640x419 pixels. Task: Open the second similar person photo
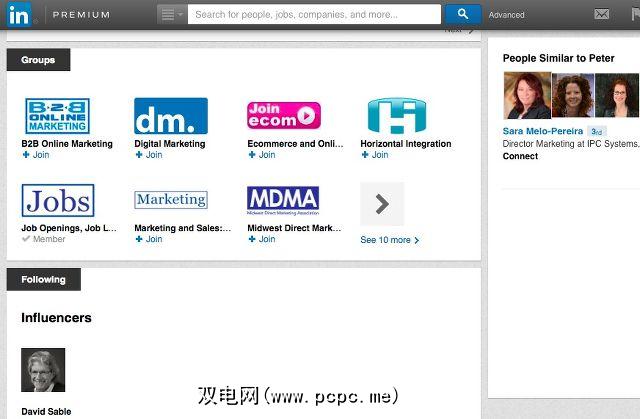573,95
